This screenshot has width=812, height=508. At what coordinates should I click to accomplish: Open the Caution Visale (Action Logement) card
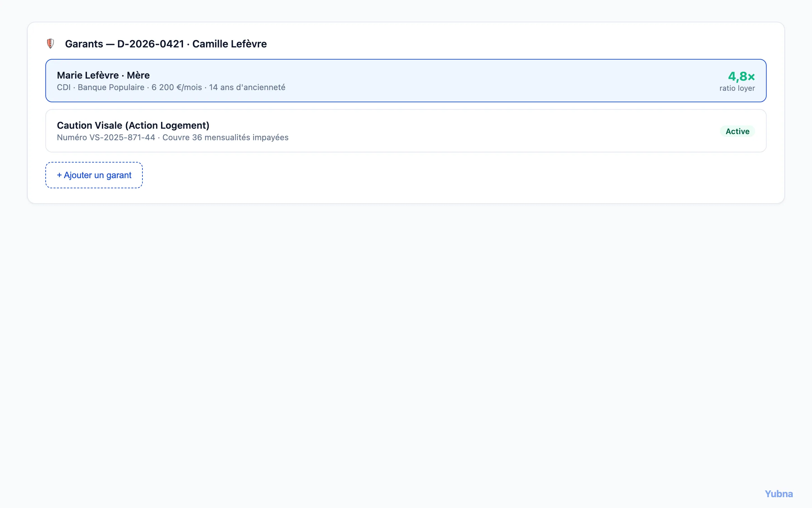click(x=406, y=131)
